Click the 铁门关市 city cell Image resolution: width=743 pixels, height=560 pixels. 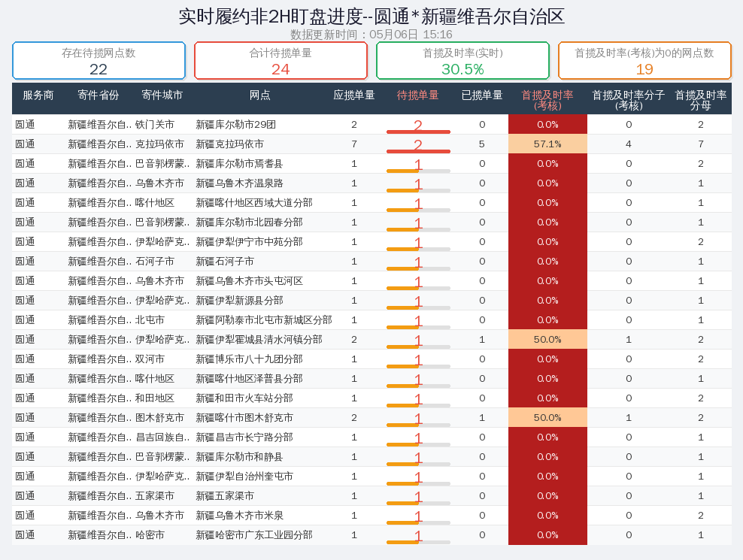pos(154,125)
